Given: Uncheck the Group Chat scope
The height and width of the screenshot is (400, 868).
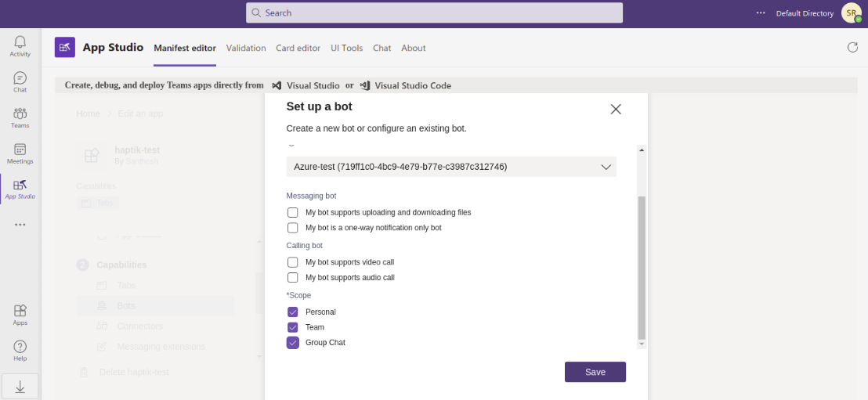Looking at the screenshot, I should (x=293, y=343).
